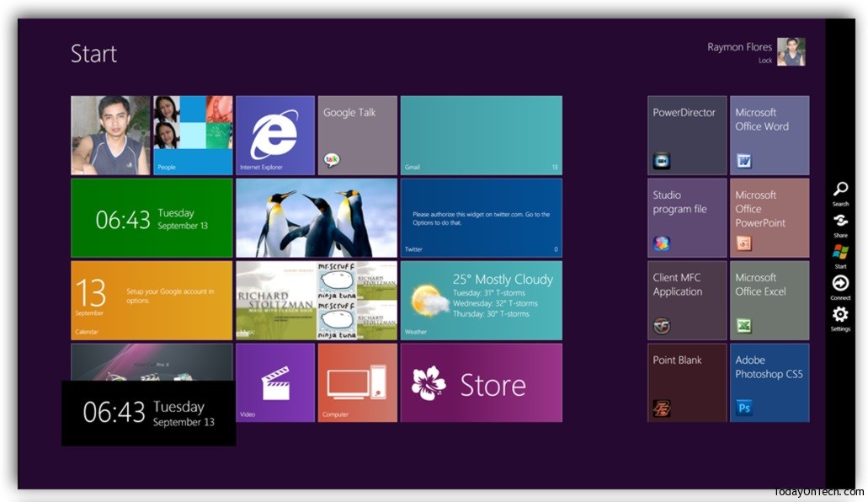Open the Client MFC Application tile

click(x=687, y=301)
